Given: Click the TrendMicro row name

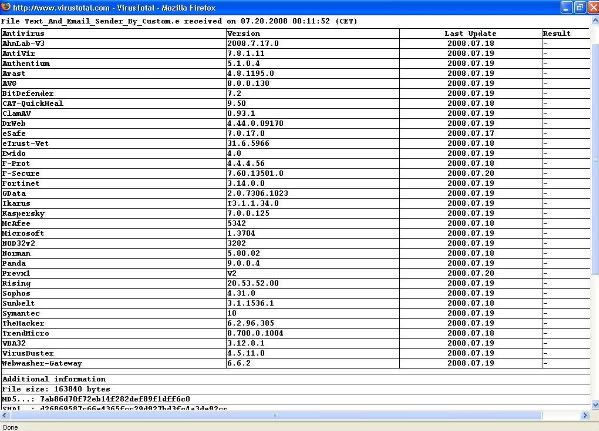Looking at the screenshot, I should click(26, 333).
